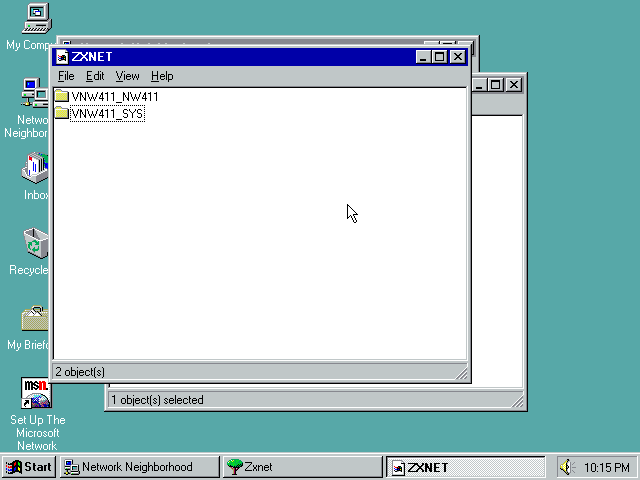This screenshot has width=640, height=480.
Task: Select the My Briefcase desktop icon
Action: click(x=35, y=318)
